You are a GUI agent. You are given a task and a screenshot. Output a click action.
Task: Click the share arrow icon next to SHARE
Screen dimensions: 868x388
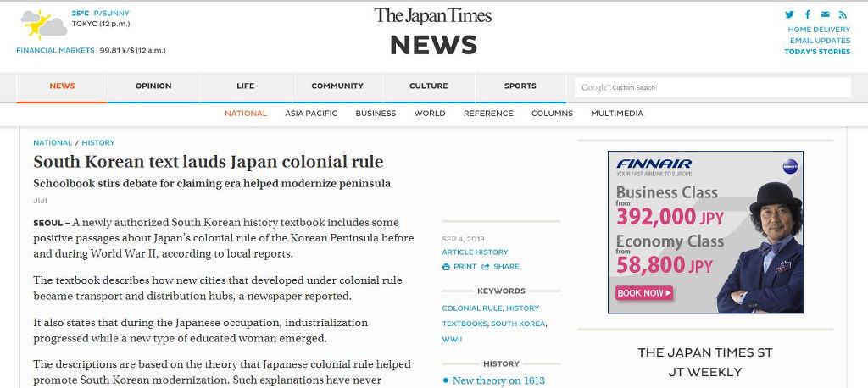pos(486,267)
